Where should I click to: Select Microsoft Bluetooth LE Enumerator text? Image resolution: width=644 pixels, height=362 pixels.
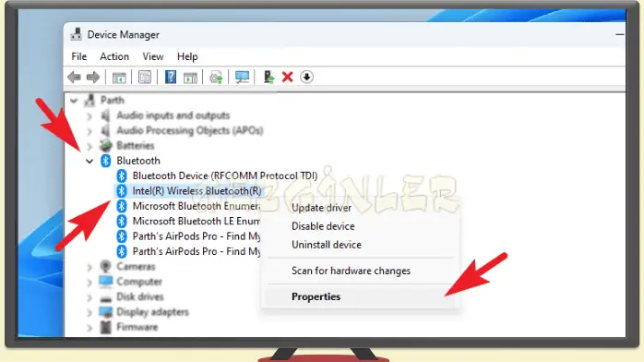pos(196,221)
